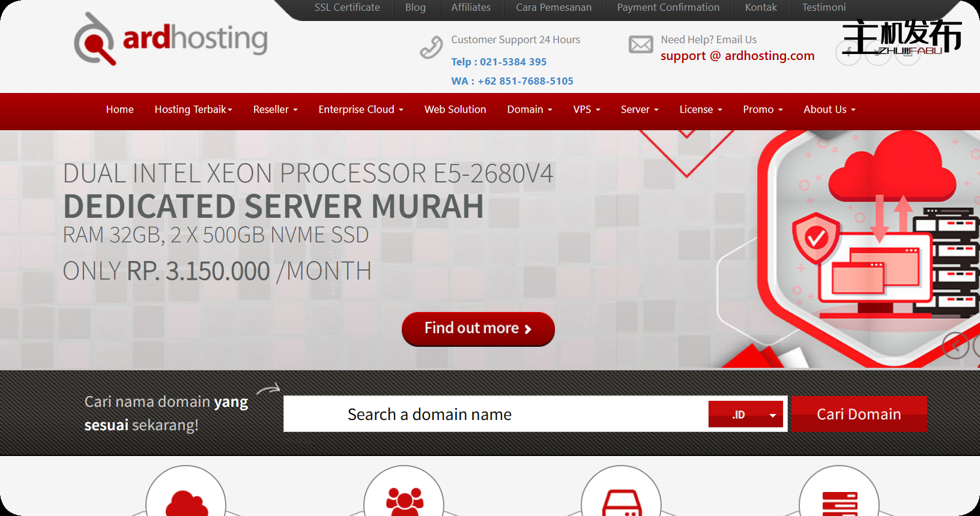The height and width of the screenshot is (516, 980).
Task: Expand the Hosting Terbaik menu
Action: click(x=193, y=110)
